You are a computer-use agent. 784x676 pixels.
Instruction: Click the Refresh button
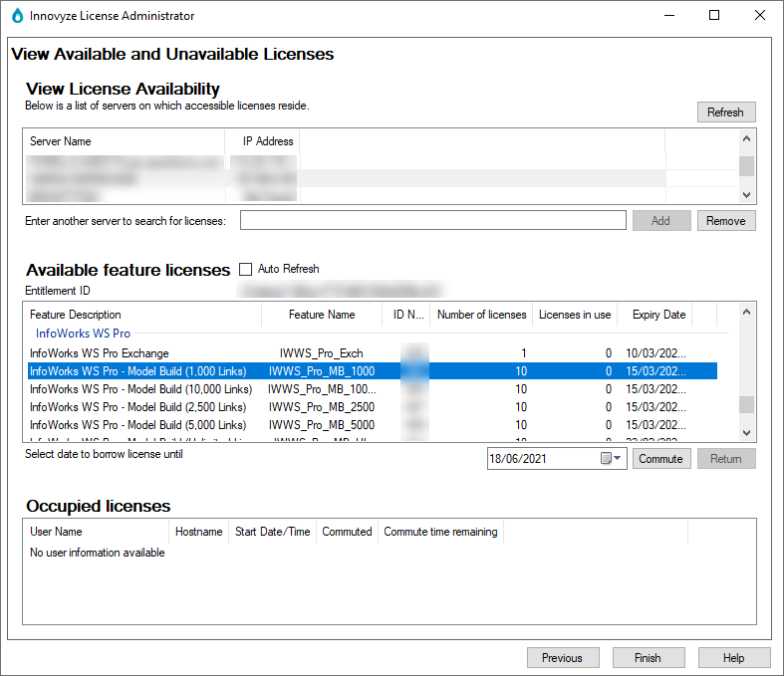click(x=726, y=113)
